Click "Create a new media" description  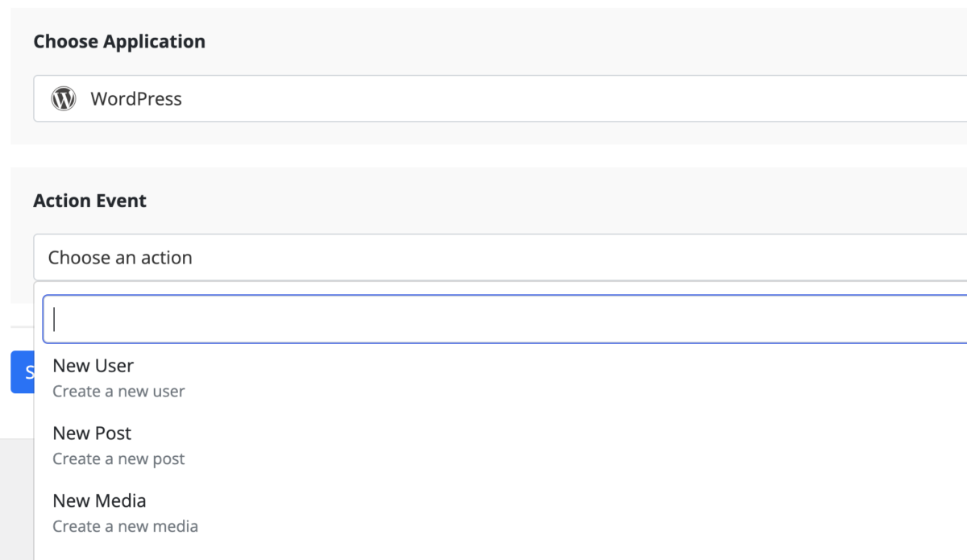tap(125, 527)
